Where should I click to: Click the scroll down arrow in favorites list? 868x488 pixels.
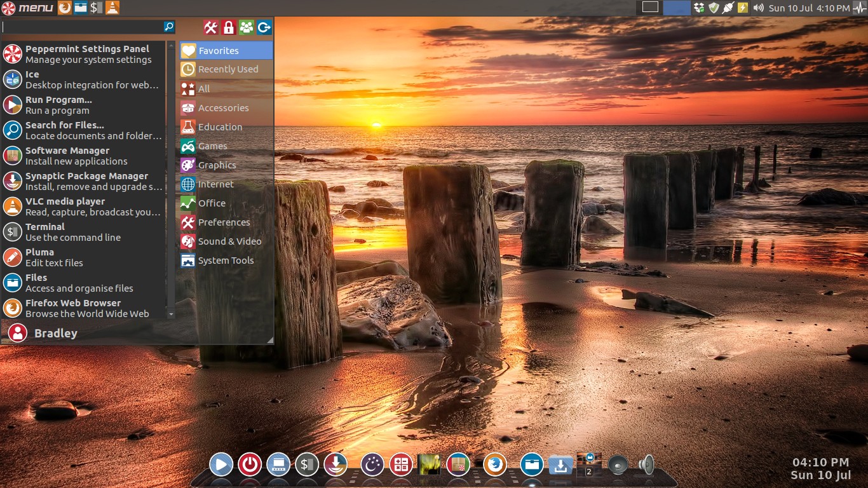point(171,314)
